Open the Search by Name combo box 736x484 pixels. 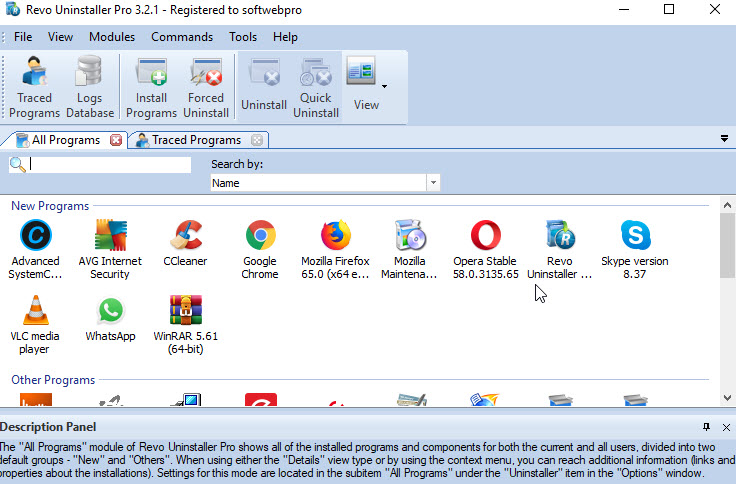325,183
